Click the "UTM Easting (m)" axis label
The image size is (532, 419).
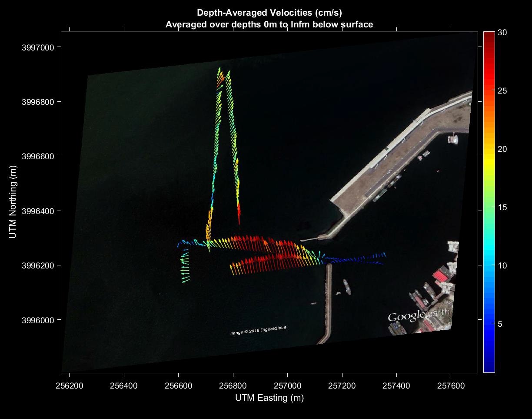click(269, 398)
